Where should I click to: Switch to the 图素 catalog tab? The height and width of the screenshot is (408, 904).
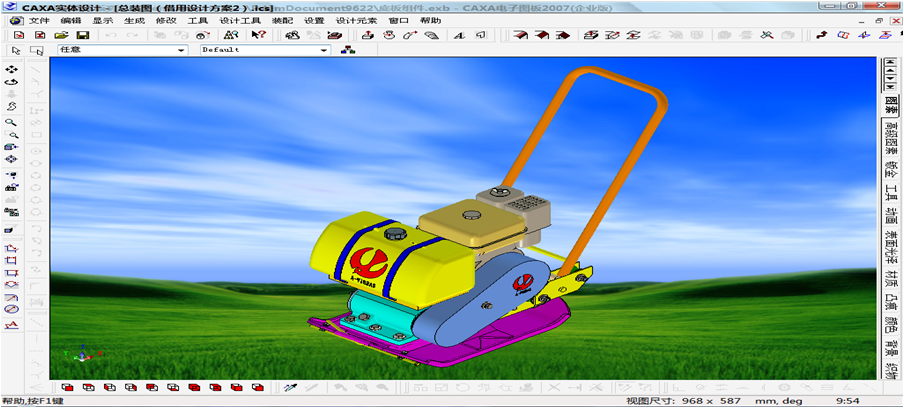(x=890, y=104)
